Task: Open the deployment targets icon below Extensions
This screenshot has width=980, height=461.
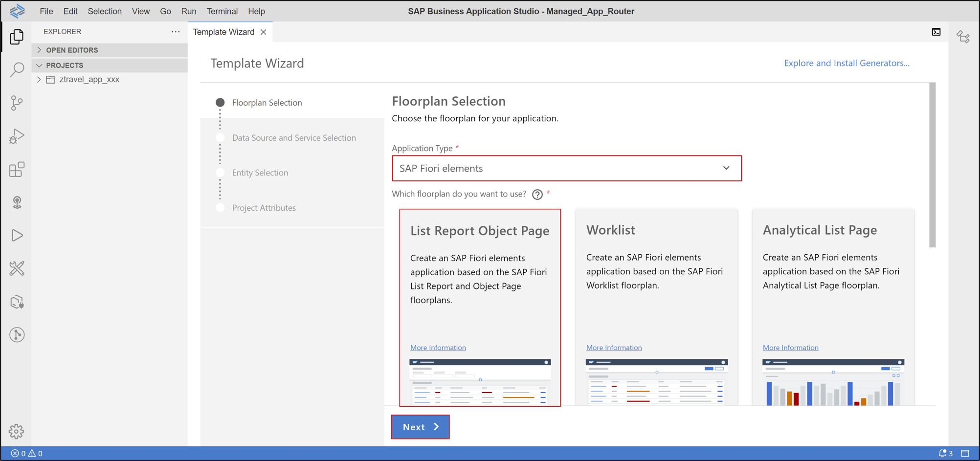Action: (17, 202)
